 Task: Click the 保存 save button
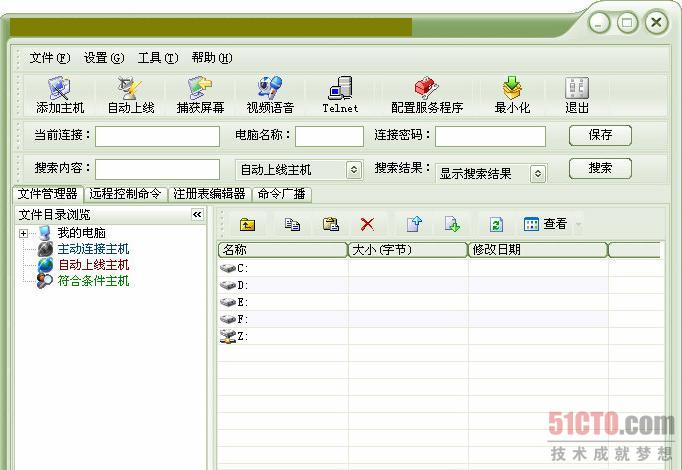click(x=600, y=135)
